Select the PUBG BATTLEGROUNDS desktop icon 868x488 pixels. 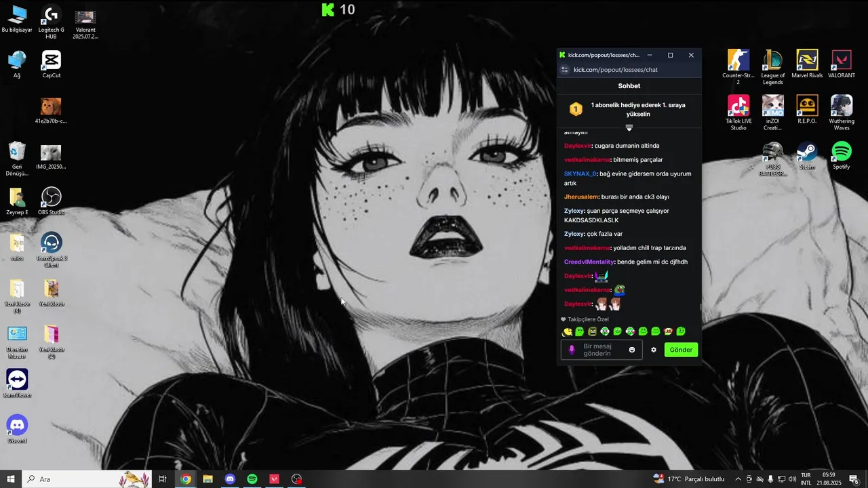coord(772,159)
